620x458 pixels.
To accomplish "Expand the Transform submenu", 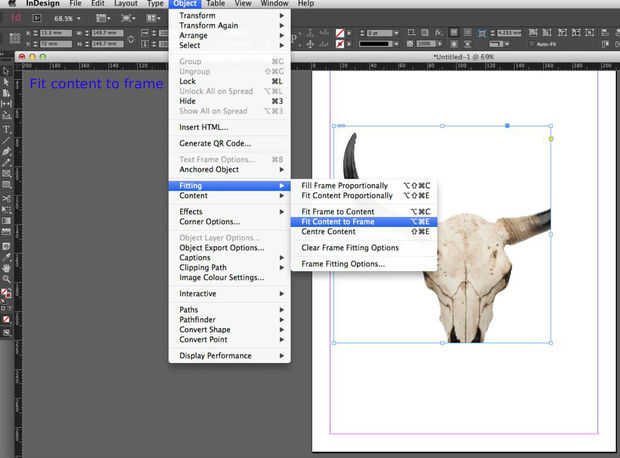I will (229, 15).
